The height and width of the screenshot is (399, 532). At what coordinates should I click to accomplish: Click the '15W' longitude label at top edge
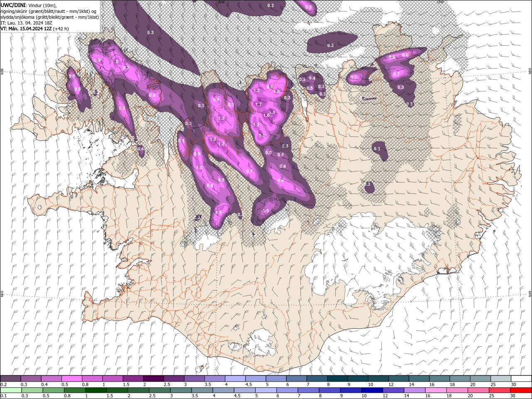tap(440, 2)
